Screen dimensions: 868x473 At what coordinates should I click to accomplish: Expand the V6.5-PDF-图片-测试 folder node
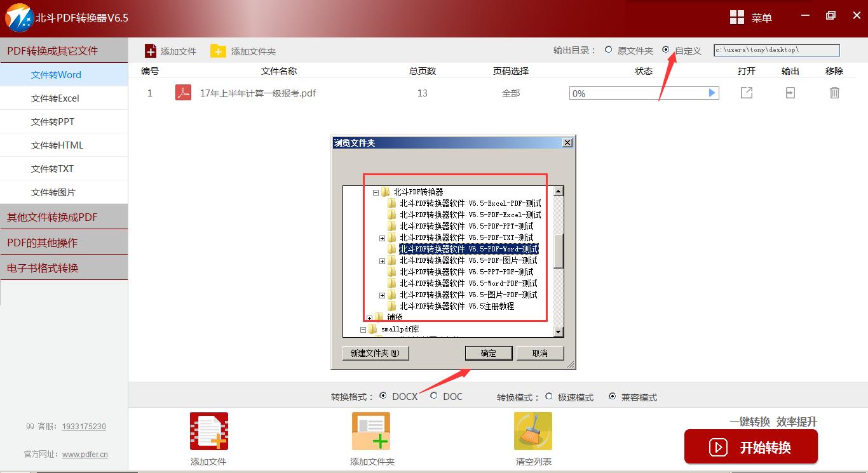[x=381, y=260]
